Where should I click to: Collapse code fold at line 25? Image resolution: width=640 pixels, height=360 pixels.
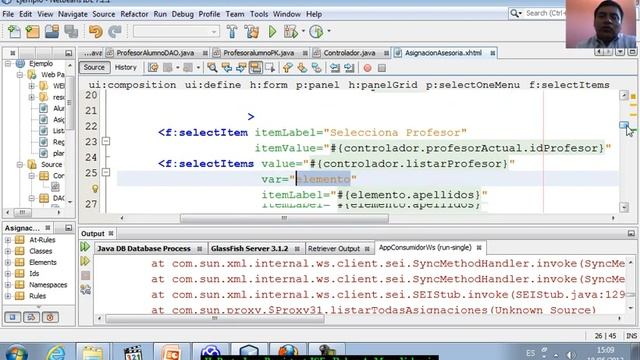tap(106, 172)
